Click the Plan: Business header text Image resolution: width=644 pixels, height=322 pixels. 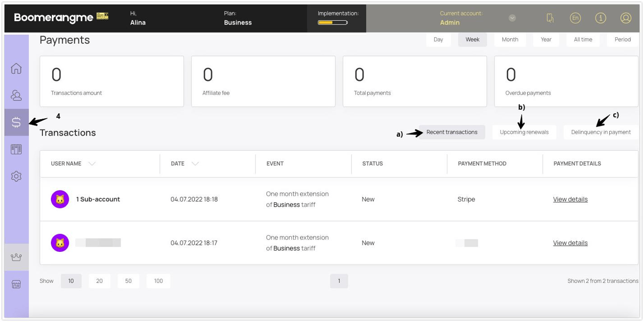click(x=238, y=18)
